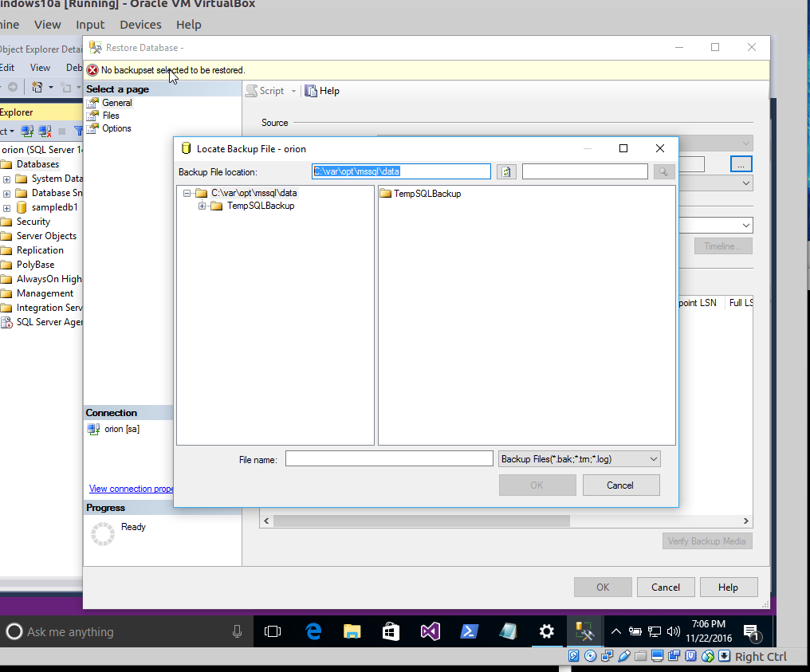Screen dimensions: 810x672
Task: Click the horizontal scrollbar thumb in Restore Database
Action: [x=422, y=521]
